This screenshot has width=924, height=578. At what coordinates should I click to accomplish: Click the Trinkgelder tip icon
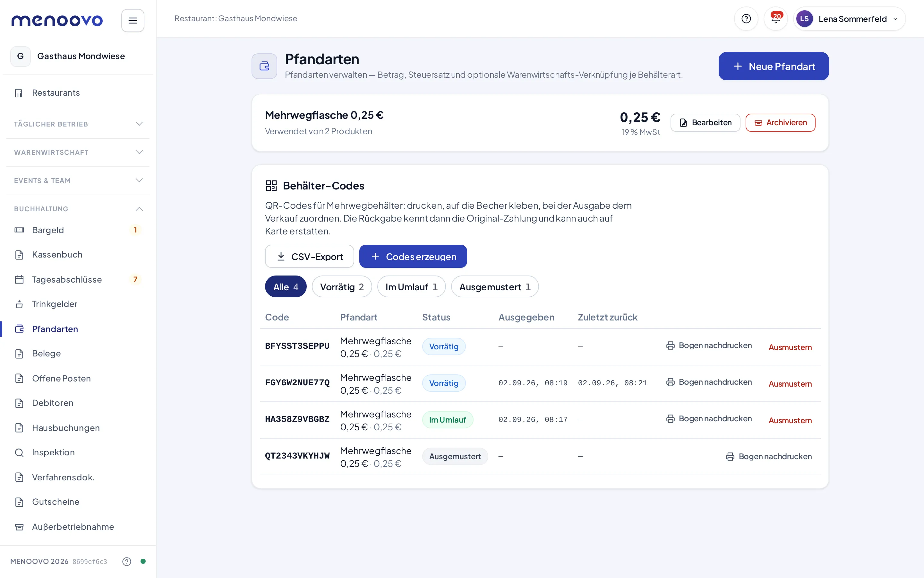tap(19, 304)
